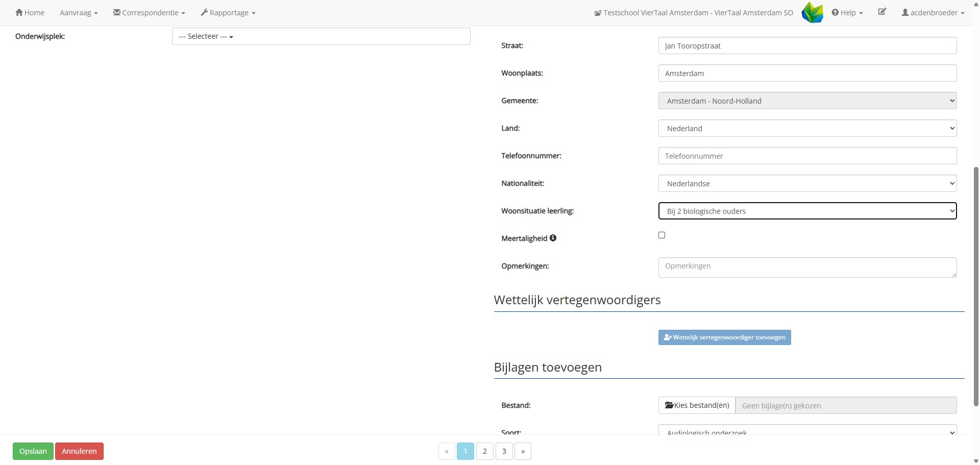The image size is (980, 465).
Task: Click Wettelijk vertegenwoordiger toevoegen button
Action: tap(725, 337)
